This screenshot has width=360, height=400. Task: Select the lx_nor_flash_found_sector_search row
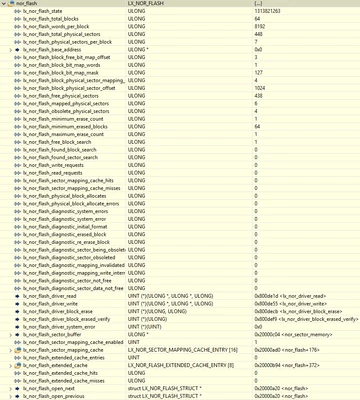coord(180,157)
